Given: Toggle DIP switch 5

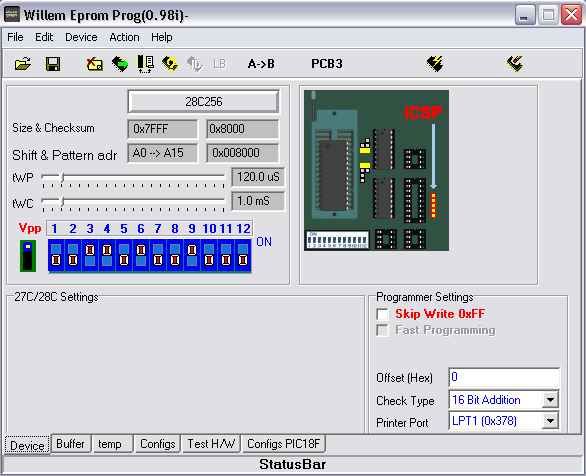Looking at the screenshot, I should pos(124,256).
